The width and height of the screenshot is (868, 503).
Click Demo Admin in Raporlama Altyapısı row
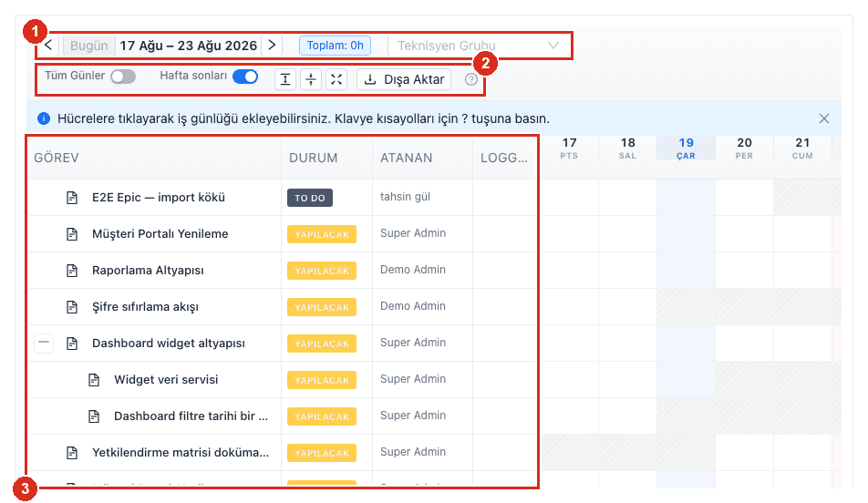(x=413, y=270)
